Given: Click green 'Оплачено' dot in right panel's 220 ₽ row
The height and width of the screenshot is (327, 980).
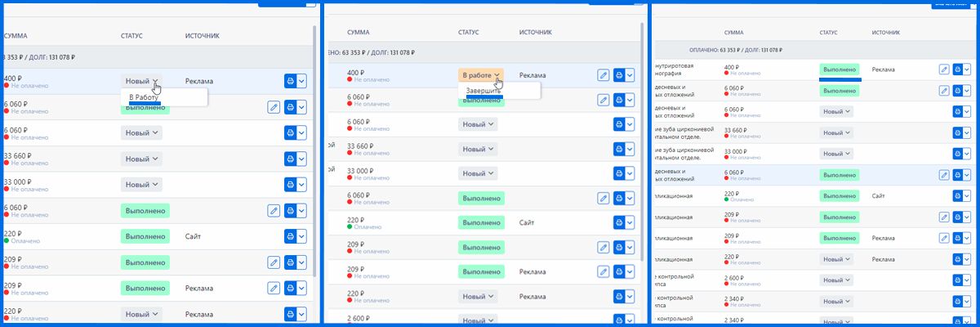Looking at the screenshot, I should click(x=728, y=199).
